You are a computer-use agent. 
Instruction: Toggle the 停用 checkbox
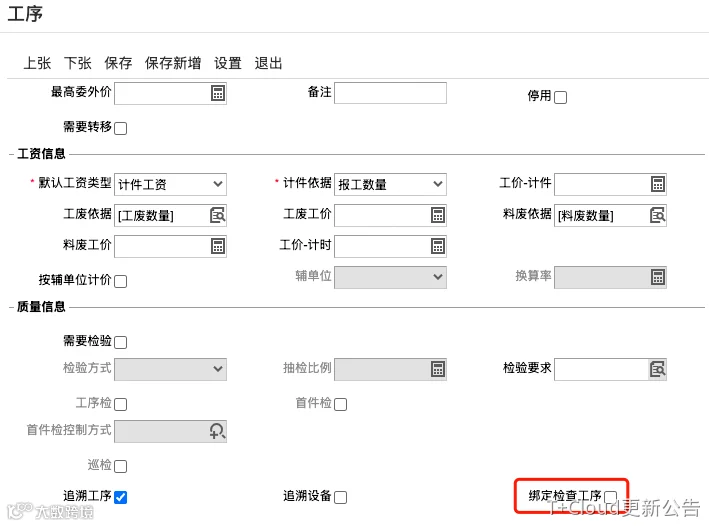[560, 97]
